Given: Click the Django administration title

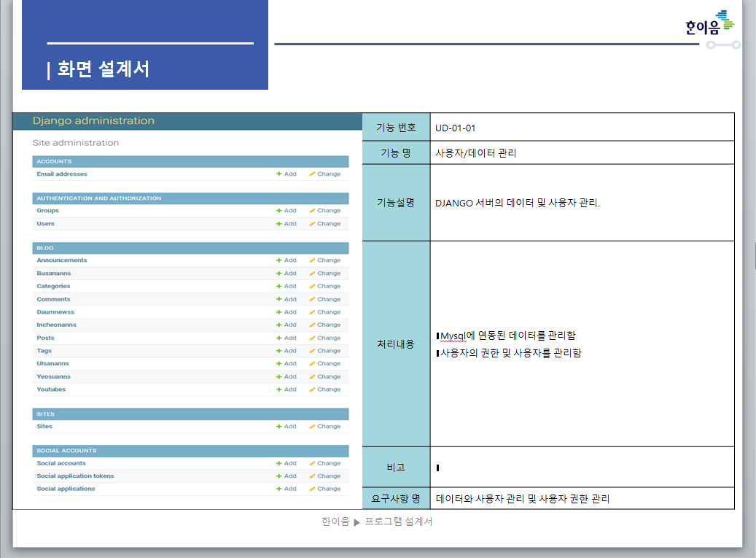Looking at the screenshot, I should point(93,120).
